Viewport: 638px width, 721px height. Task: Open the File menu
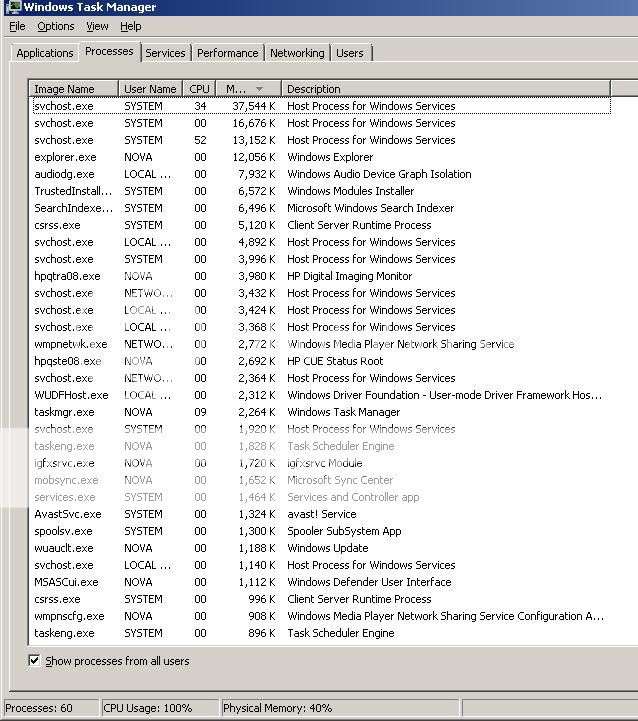(17, 26)
